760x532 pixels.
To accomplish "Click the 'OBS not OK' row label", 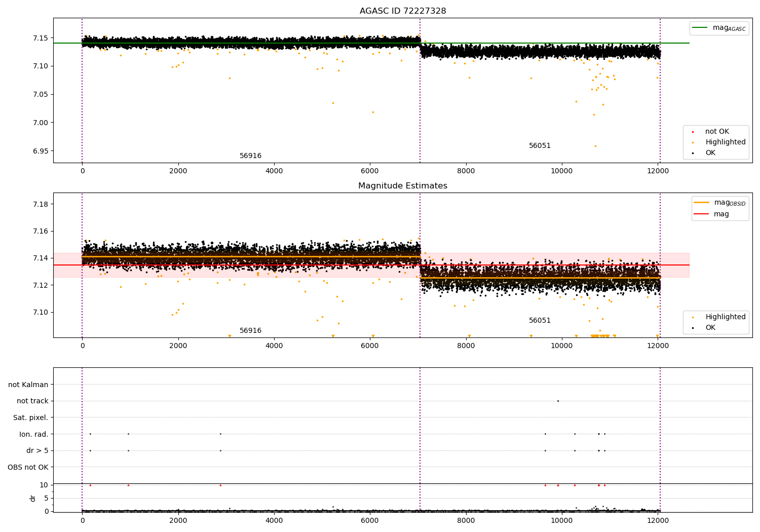I will [x=28, y=467].
